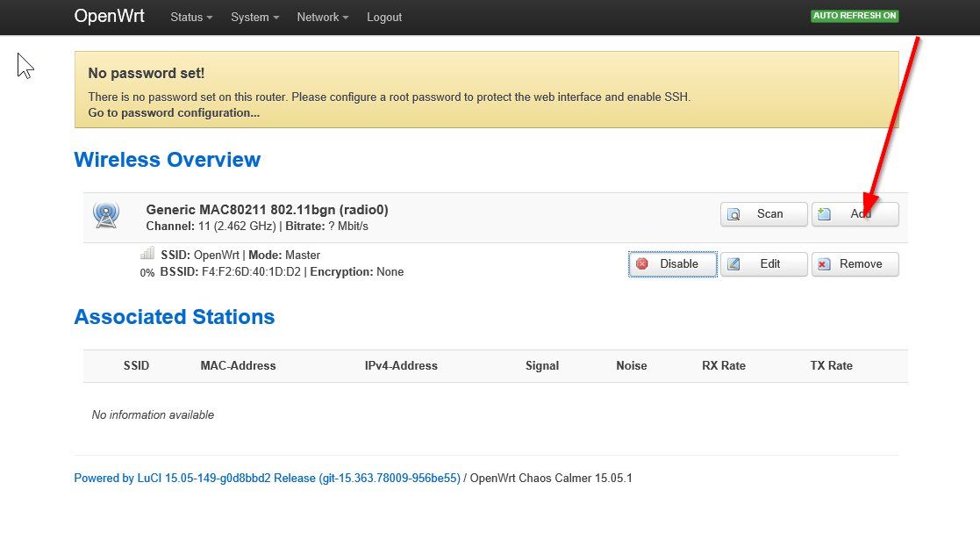Click the Associated Stations heading
The width and height of the screenshot is (980, 533).
pos(175,316)
